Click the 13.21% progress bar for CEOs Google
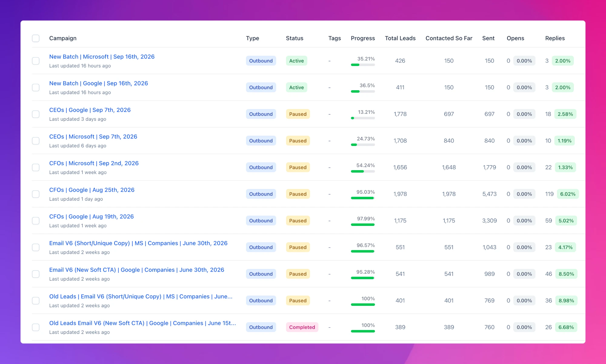 coord(363,118)
